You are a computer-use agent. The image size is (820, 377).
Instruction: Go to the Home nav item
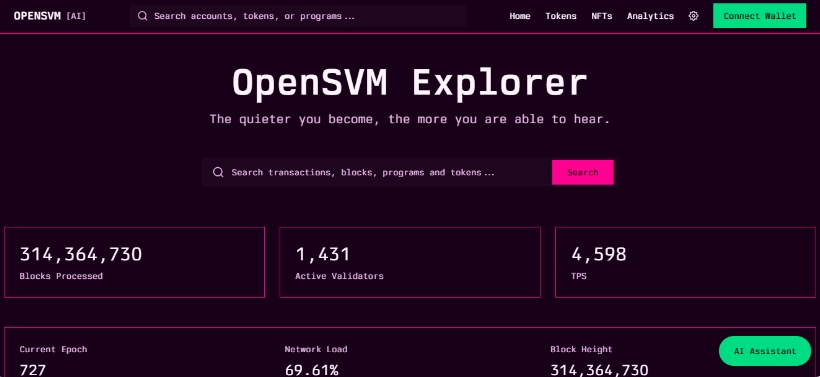tap(520, 16)
